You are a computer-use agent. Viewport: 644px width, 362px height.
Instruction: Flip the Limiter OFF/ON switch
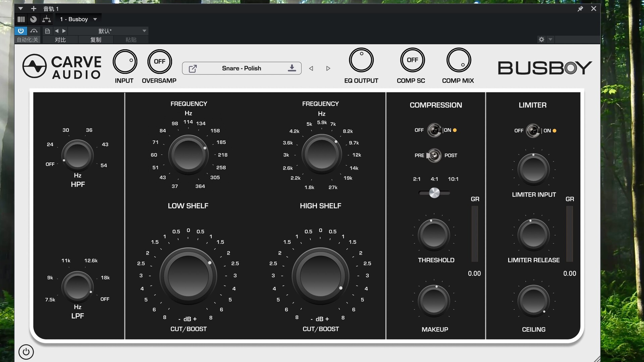point(533,130)
